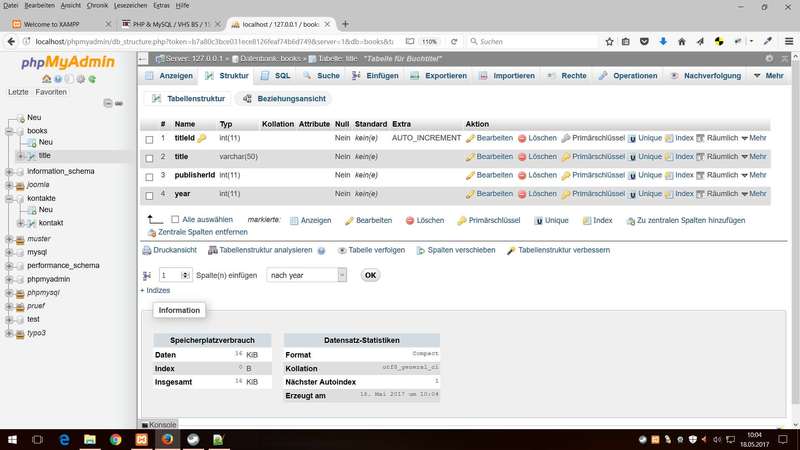The width and height of the screenshot is (800, 450).
Task: Open the Exportieren tab
Action: 439,76
